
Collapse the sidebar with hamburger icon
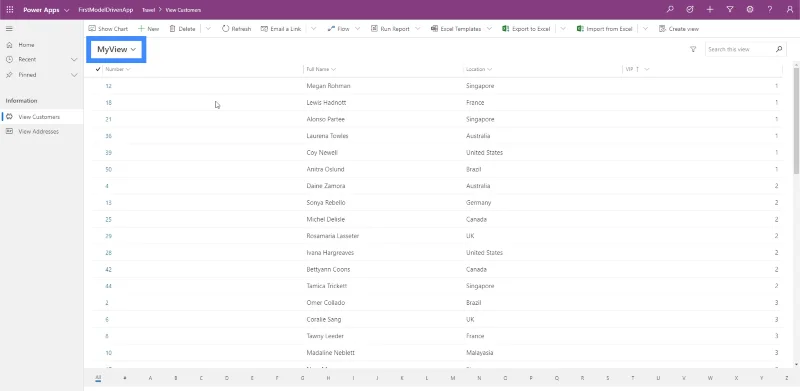coord(9,29)
